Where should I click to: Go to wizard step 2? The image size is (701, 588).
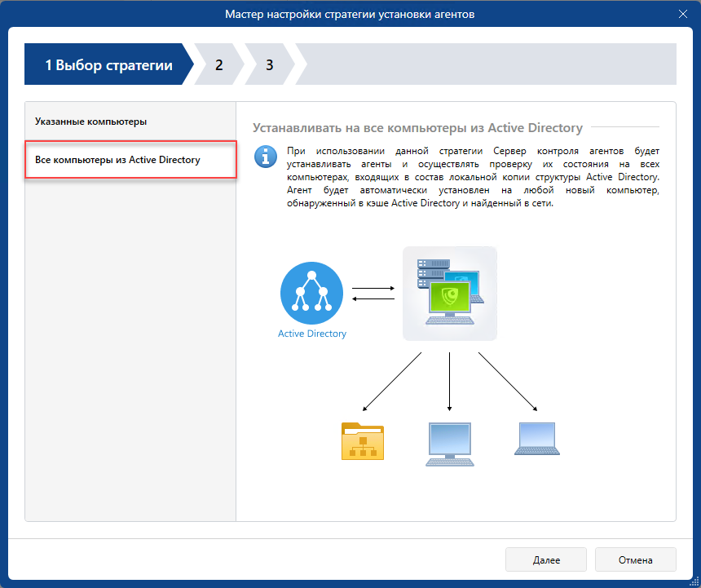click(x=219, y=64)
